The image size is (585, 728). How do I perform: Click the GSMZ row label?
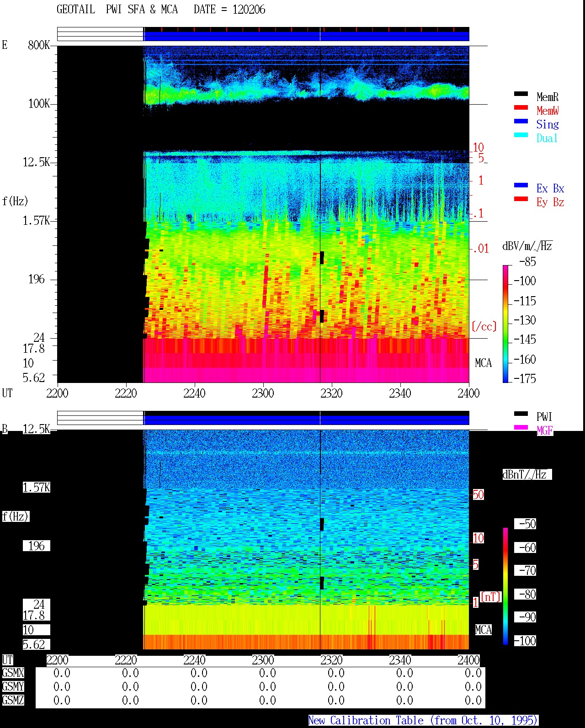click(x=13, y=701)
